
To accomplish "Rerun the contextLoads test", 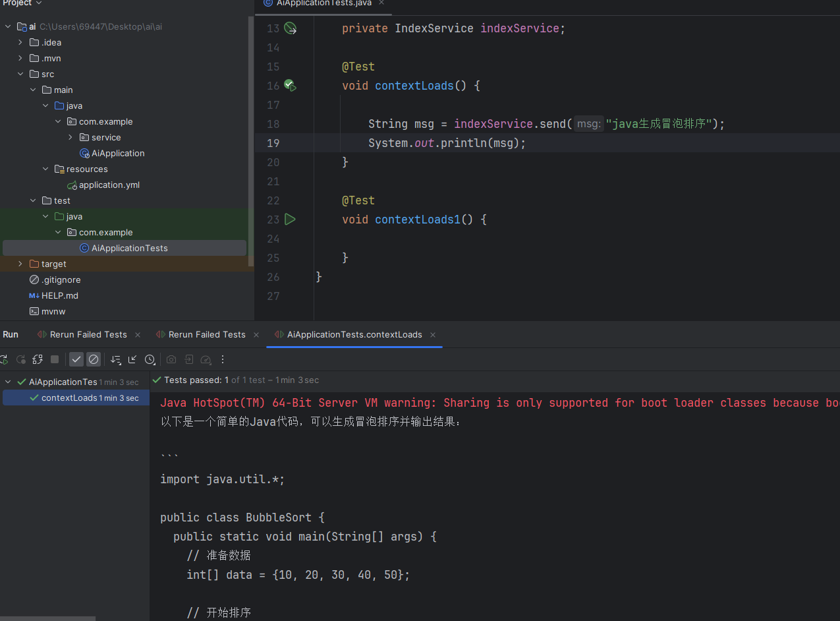I will coord(4,359).
